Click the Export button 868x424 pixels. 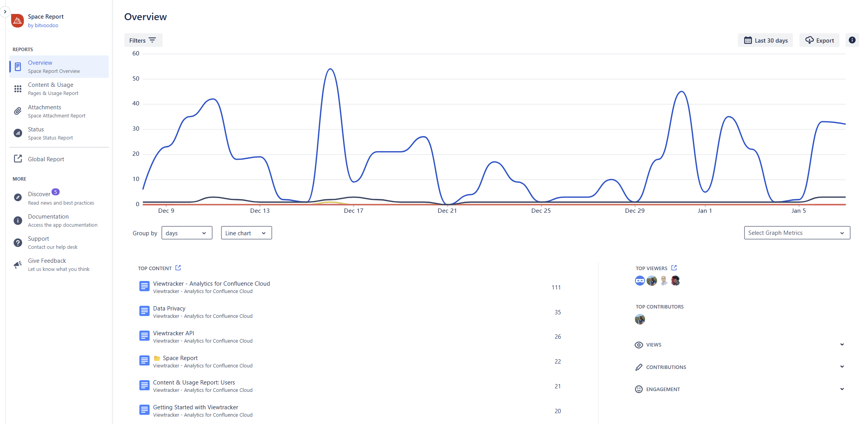pyautogui.click(x=819, y=40)
